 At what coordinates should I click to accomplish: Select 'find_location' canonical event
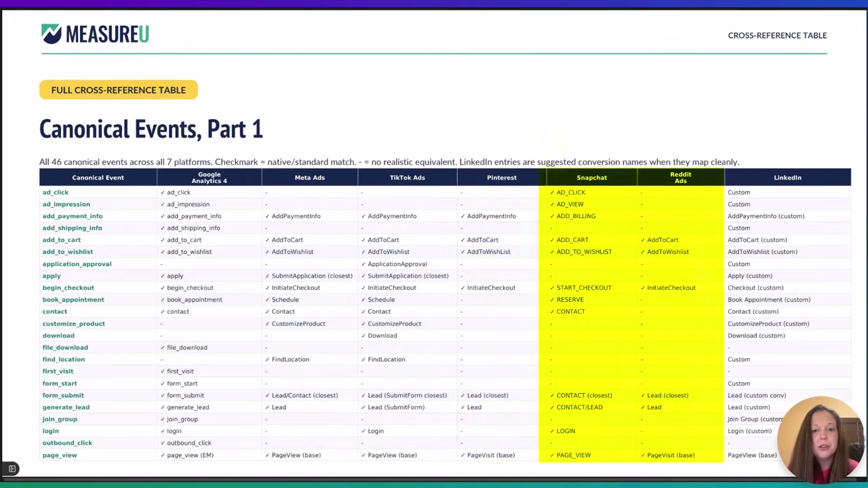63,359
